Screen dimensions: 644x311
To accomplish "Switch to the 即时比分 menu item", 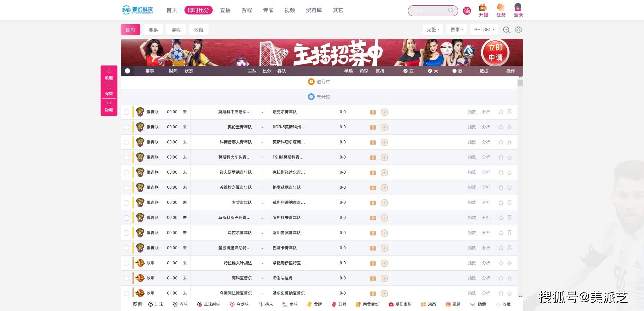I will pyautogui.click(x=198, y=10).
